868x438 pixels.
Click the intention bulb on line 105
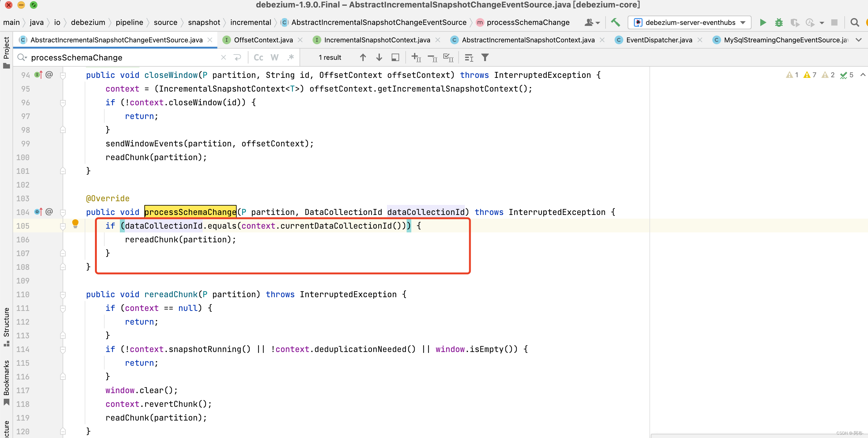75,223
